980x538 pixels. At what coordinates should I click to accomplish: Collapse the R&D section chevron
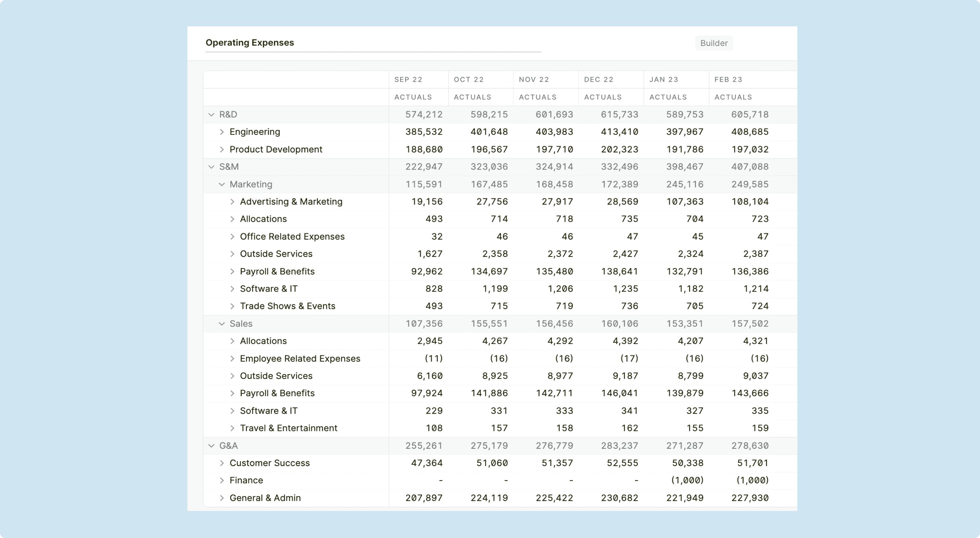(212, 115)
